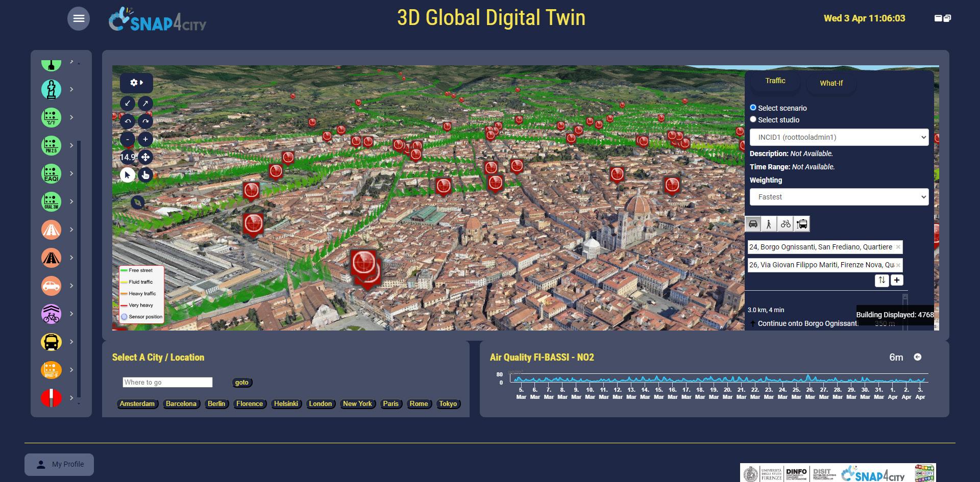Click the car sidebar icon
Screen dimensions: 980x482
(x=51, y=286)
